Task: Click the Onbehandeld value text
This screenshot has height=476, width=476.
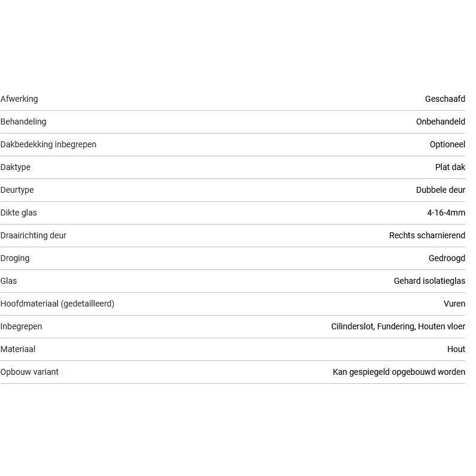Action: pos(440,122)
